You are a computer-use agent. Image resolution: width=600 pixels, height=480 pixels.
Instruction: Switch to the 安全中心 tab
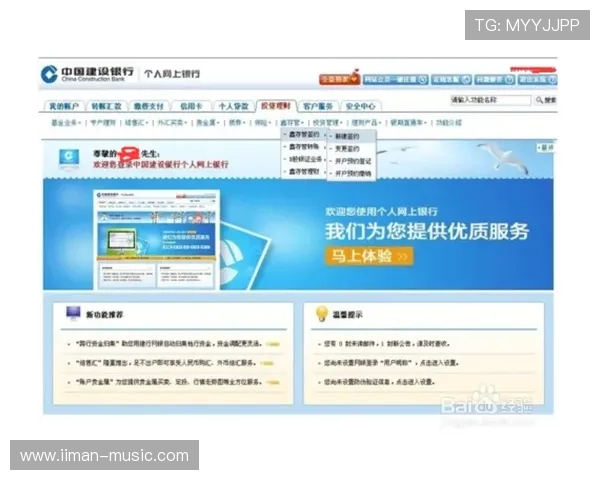(x=360, y=106)
